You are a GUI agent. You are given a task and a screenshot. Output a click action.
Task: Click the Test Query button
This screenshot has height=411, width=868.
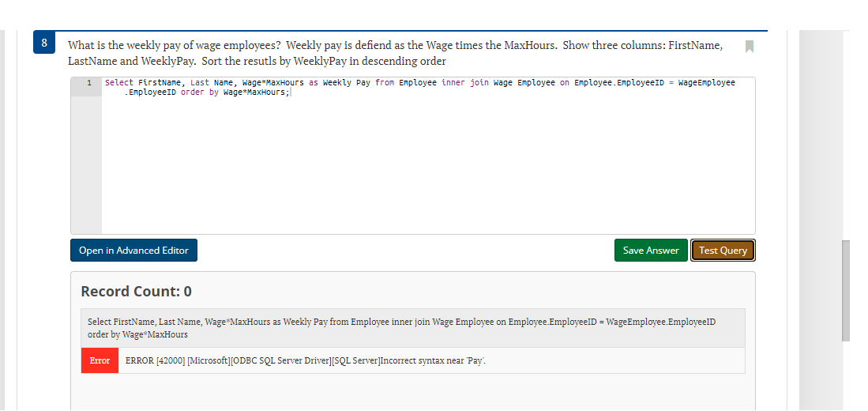[x=723, y=251]
